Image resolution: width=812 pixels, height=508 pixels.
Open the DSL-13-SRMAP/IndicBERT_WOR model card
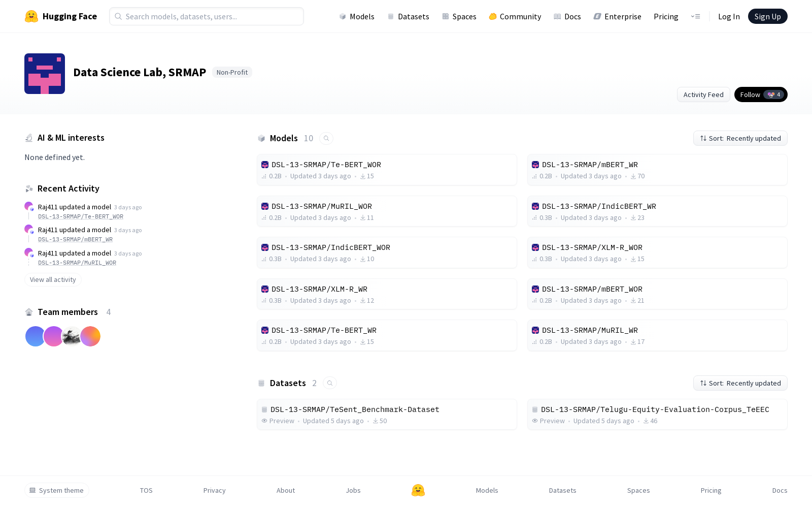[x=387, y=252]
